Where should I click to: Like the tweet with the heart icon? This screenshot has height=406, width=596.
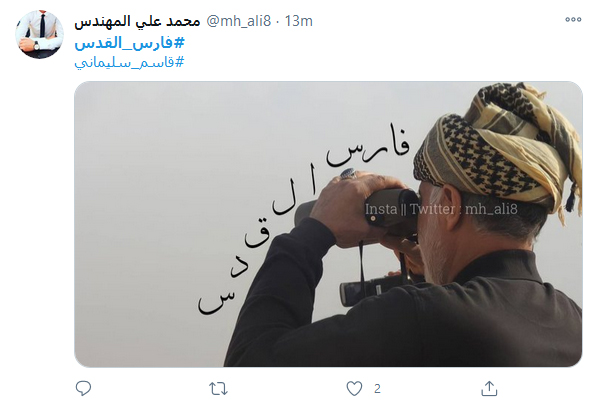[354, 389]
